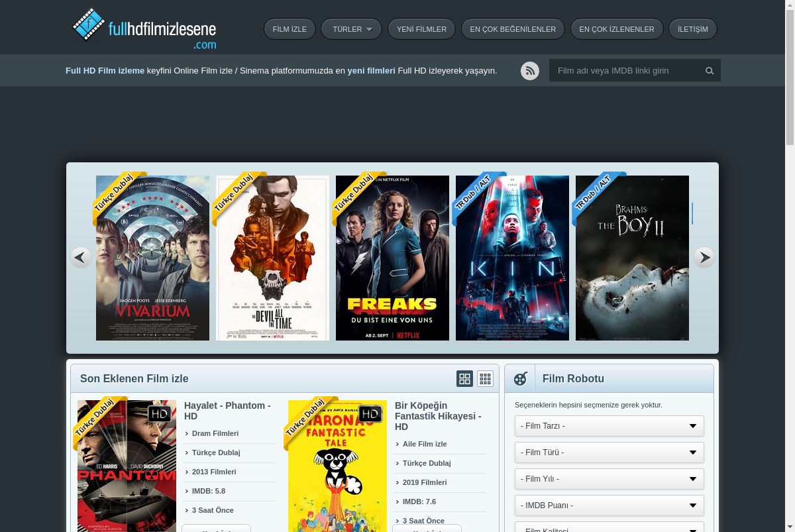Click yeni filmleri link in tagline
Screen dimensions: 795x532
371,70
